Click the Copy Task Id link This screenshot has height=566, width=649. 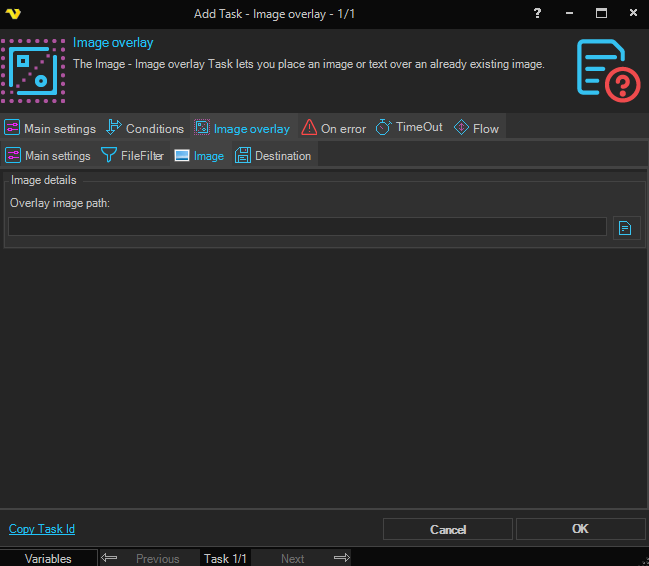(x=42, y=529)
